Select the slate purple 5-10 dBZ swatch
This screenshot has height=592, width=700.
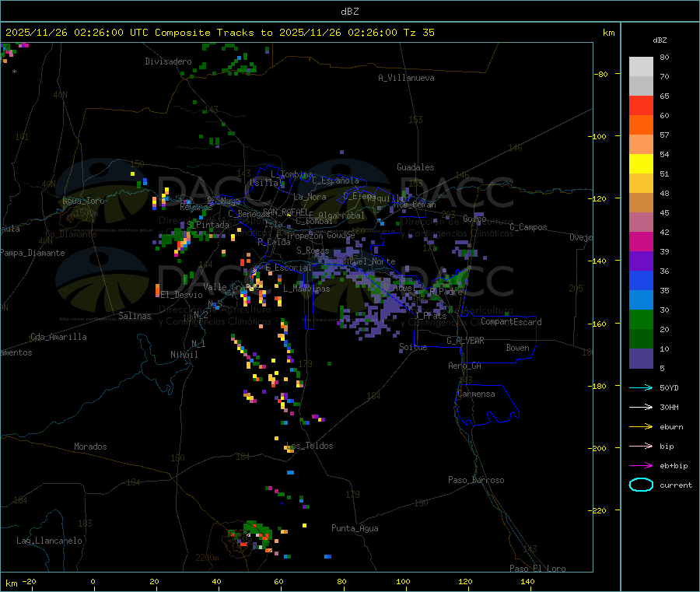(x=641, y=359)
